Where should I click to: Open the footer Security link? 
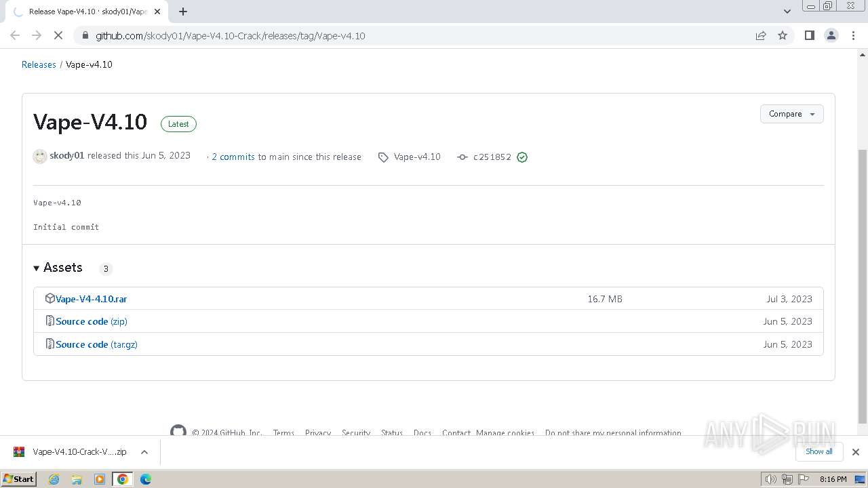click(356, 433)
